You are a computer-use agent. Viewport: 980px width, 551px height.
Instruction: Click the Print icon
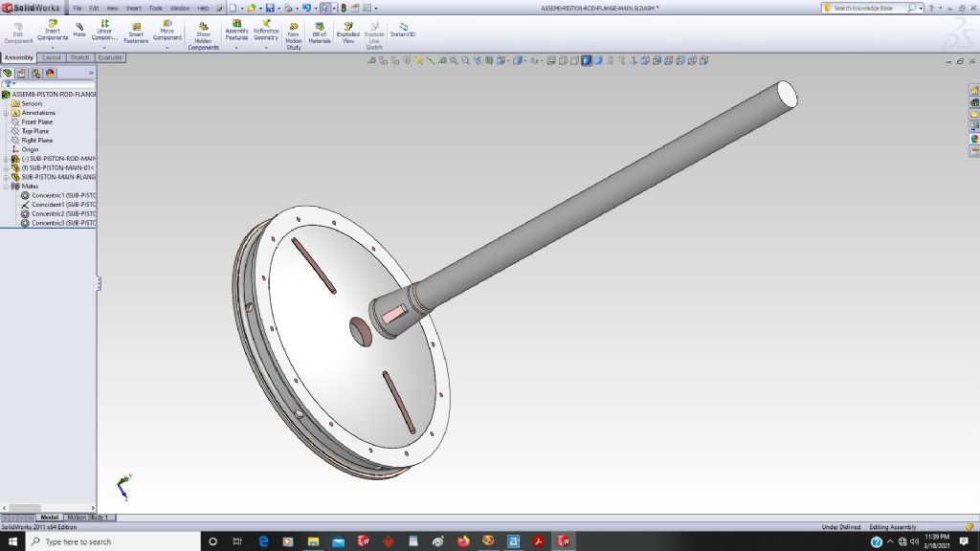pos(288,8)
